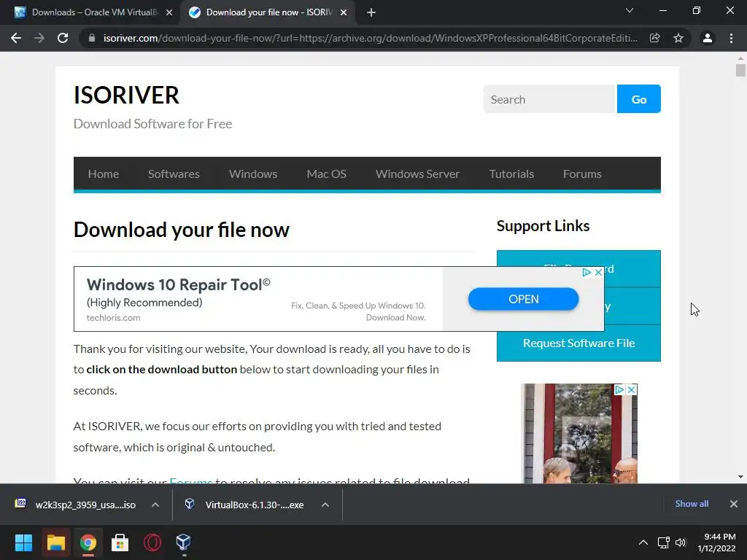Click the Download your file now heading
The height and width of the screenshot is (560, 747).
coord(182,230)
